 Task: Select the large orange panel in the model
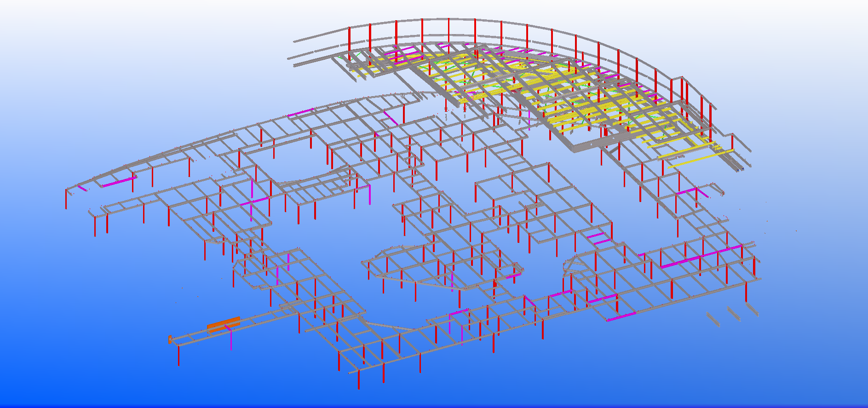coord(224,325)
